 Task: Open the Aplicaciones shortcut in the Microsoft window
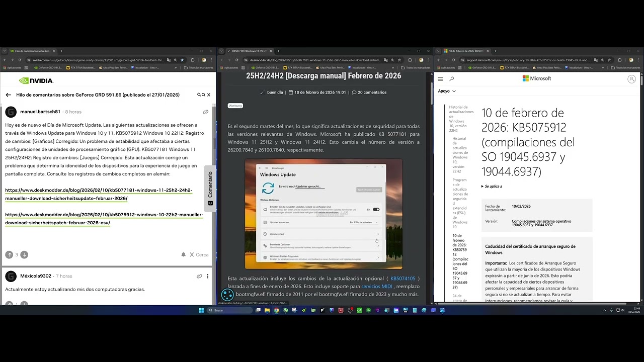coord(446,67)
